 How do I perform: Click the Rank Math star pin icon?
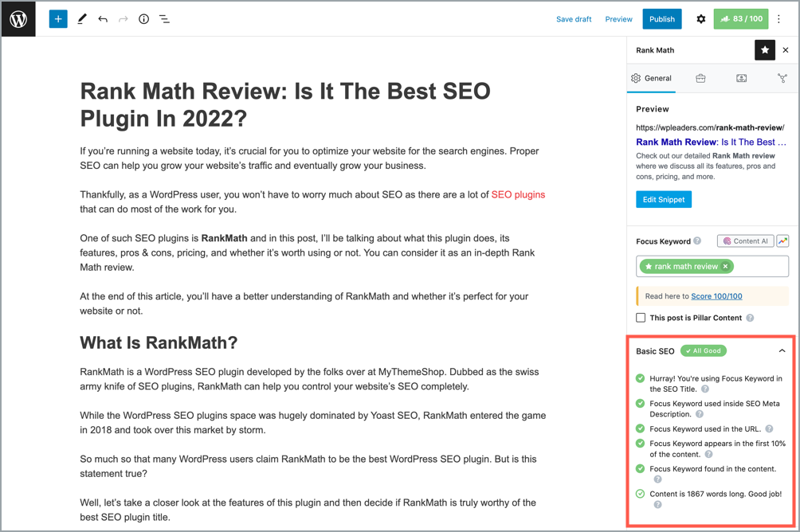(764, 50)
